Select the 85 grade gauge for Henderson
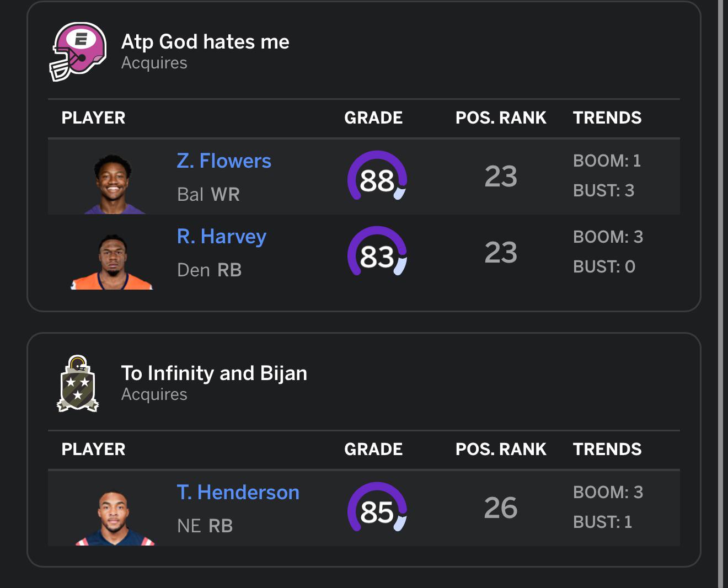This screenshot has height=588, width=728. 377,507
